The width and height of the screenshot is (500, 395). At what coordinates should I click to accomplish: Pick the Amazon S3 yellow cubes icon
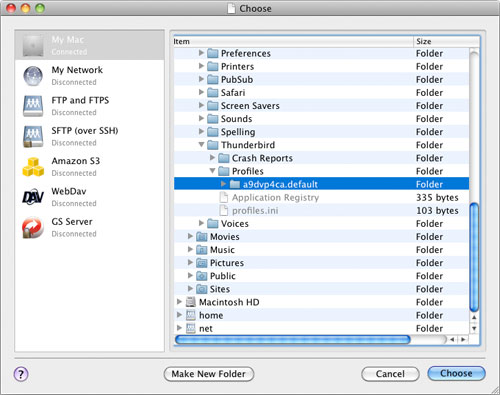(x=33, y=167)
